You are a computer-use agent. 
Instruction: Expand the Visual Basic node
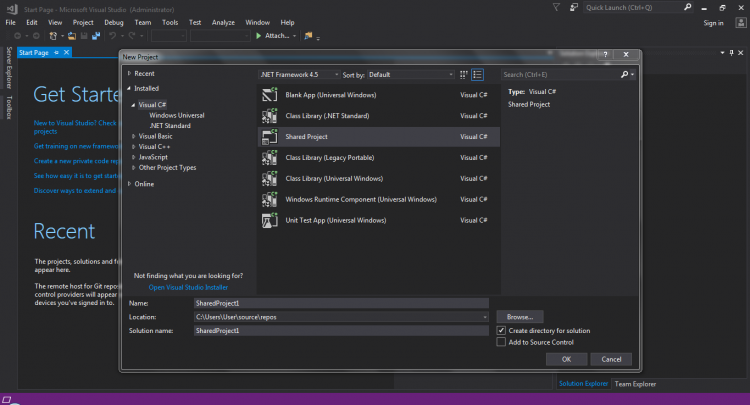tap(133, 136)
